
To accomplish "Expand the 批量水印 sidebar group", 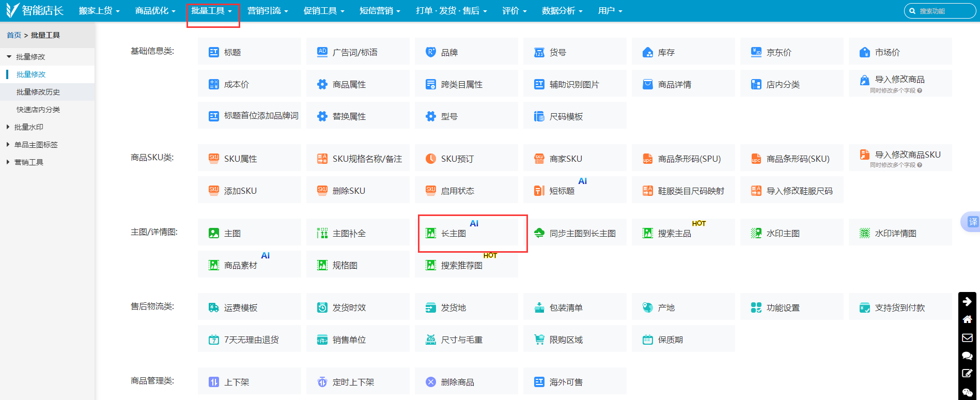I will coord(28,127).
